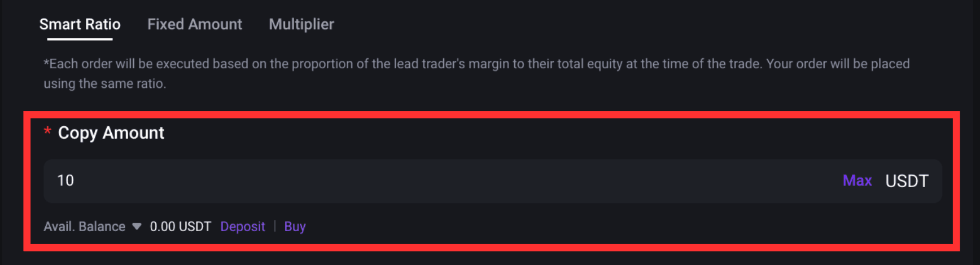980x265 pixels.
Task: Open the Buy link
Action: click(295, 227)
